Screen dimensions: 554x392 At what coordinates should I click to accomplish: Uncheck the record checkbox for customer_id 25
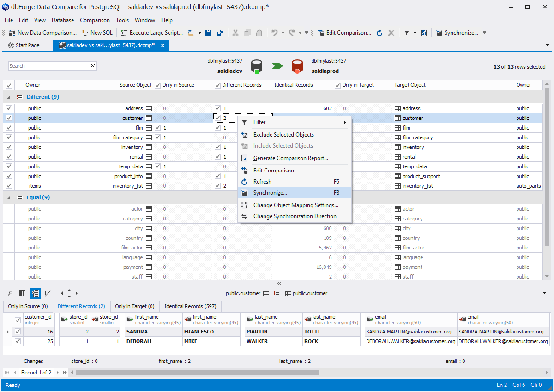18,341
